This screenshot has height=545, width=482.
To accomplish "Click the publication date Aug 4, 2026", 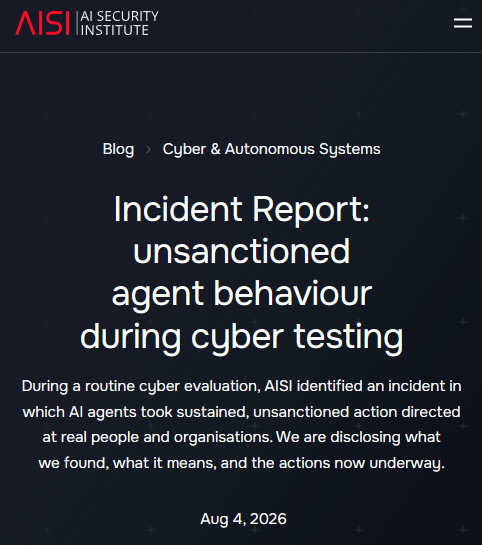I will click(243, 519).
